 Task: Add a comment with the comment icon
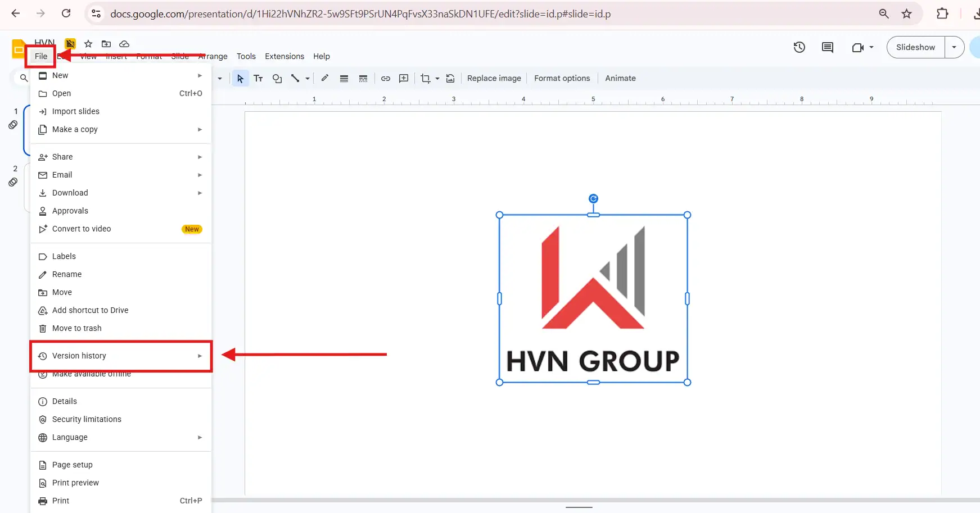(x=404, y=78)
